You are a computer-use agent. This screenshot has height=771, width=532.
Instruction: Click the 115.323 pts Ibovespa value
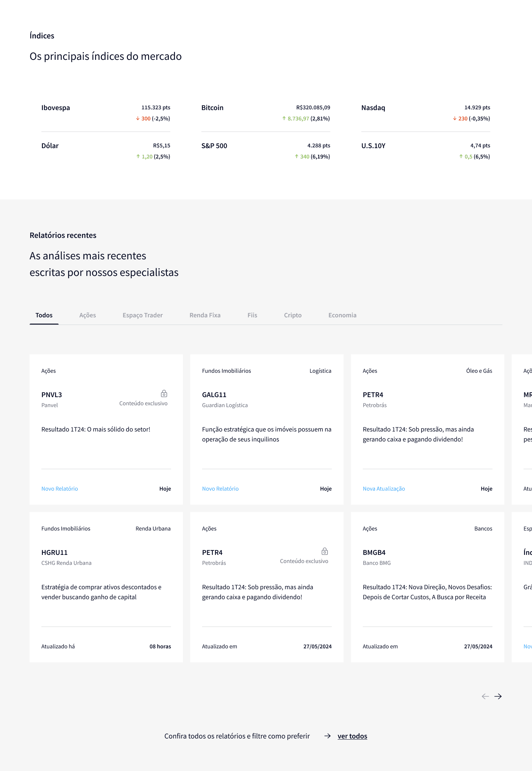pyautogui.click(x=156, y=108)
